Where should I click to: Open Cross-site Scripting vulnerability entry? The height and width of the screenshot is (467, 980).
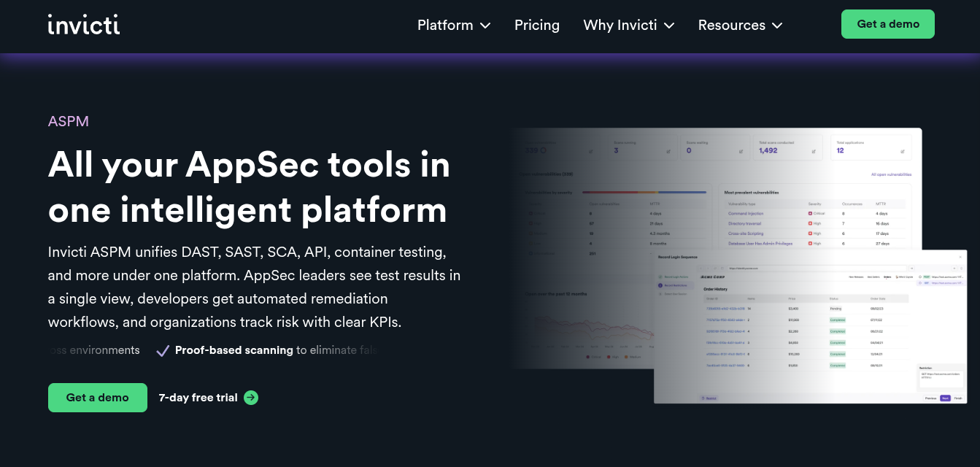click(x=746, y=233)
